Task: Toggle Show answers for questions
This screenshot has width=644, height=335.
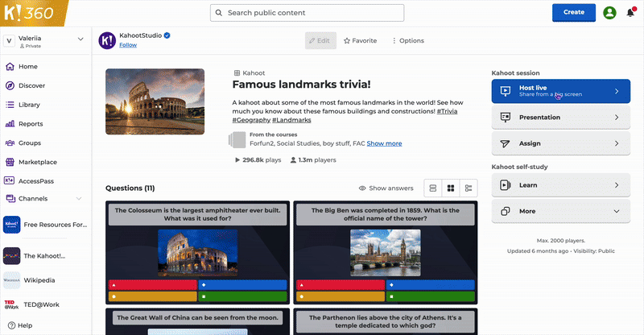Action: (x=386, y=188)
